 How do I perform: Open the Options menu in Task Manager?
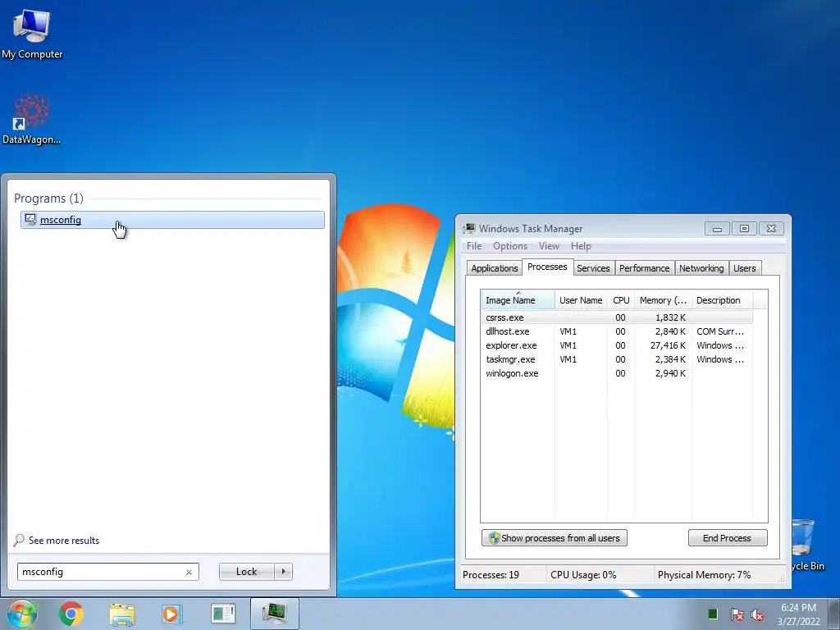(510, 246)
